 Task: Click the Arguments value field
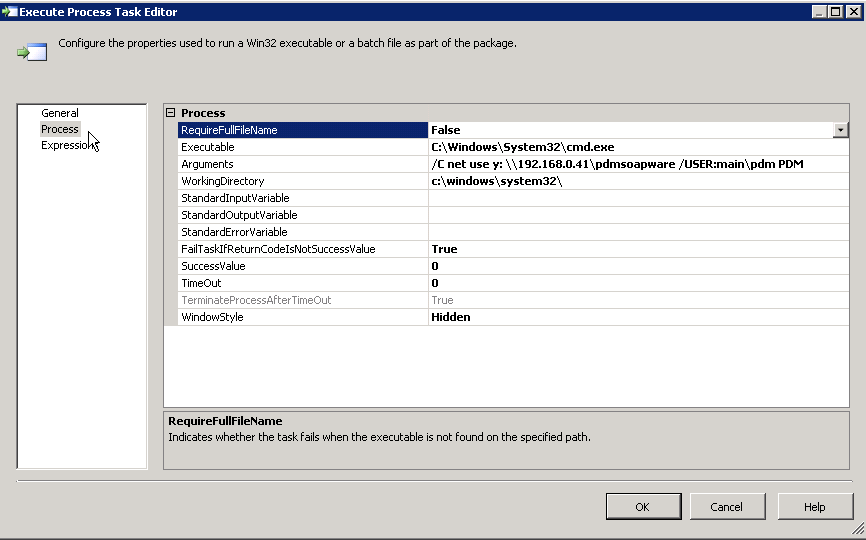coord(636,164)
